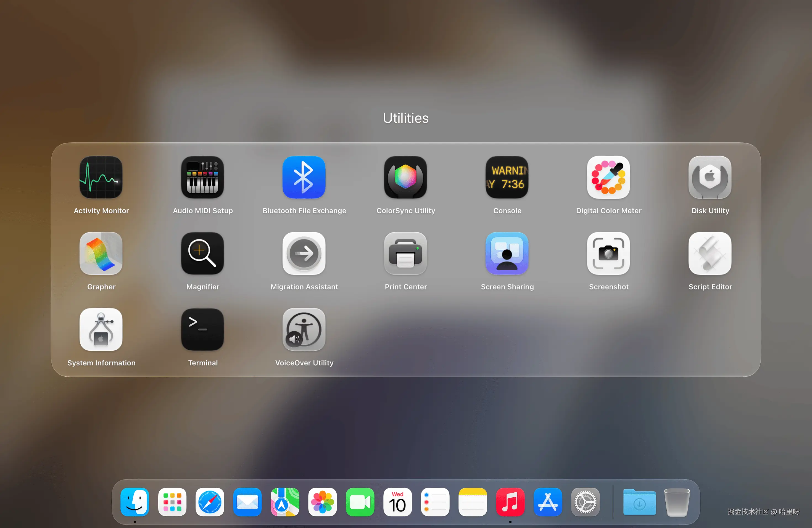Open Print Center
The height and width of the screenshot is (528, 812).
click(406, 254)
